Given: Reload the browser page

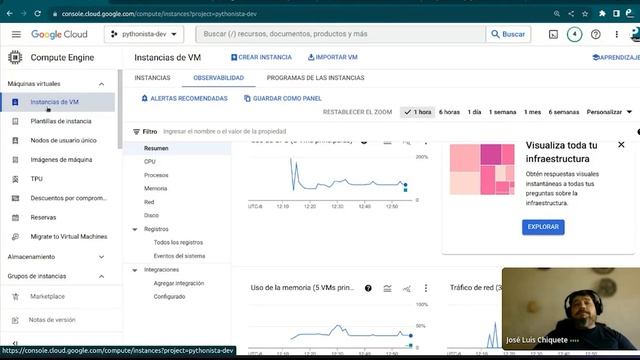Looking at the screenshot, I should point(38,13).
